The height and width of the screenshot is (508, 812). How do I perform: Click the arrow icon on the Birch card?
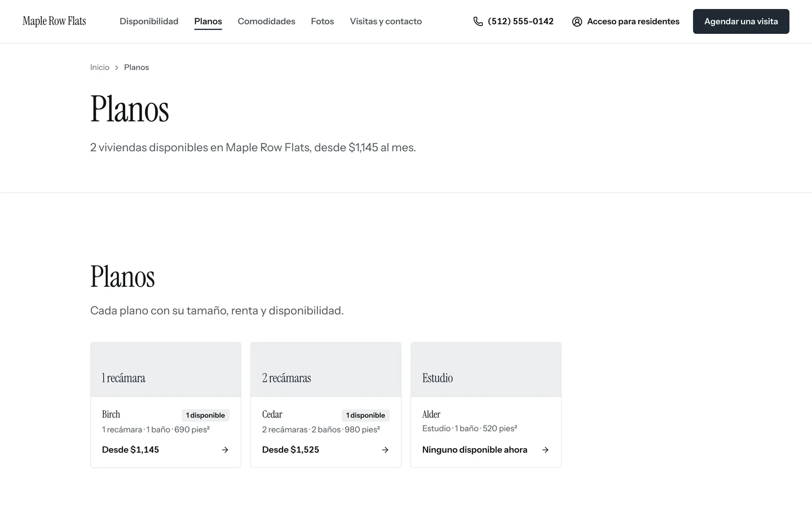(225, 450)
